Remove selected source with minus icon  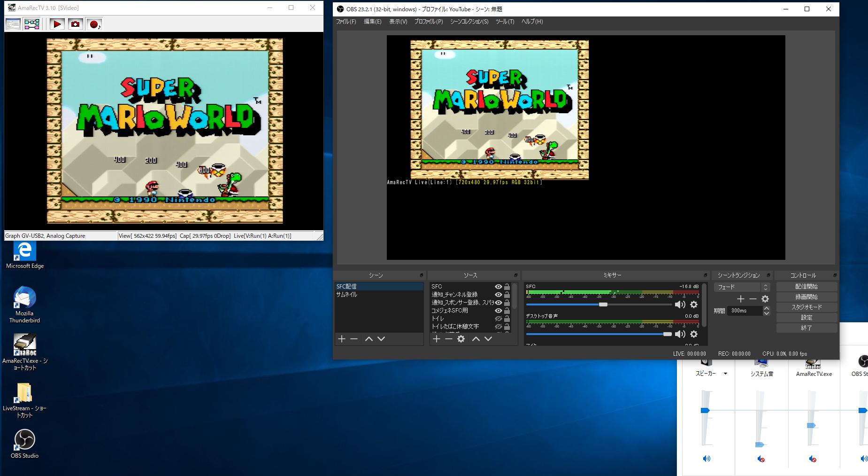[449, 339]
